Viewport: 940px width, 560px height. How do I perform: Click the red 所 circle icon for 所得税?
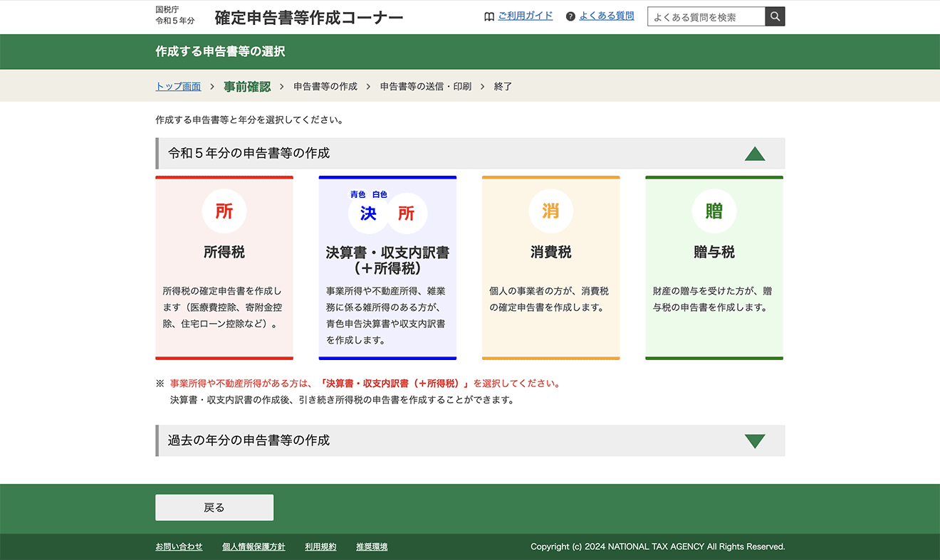[224, 211]
